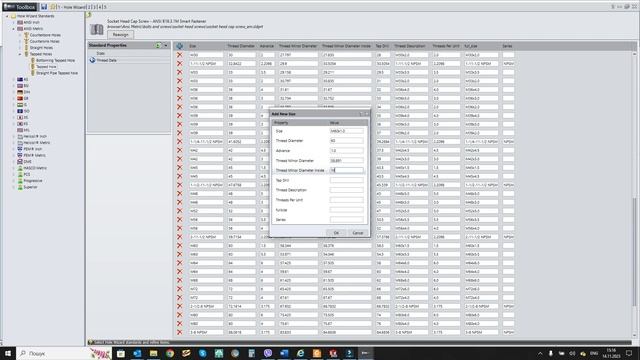Click Advance field in dialog
Screen dimensions: 640x360
pyautogui.click(x=346, y=151)
